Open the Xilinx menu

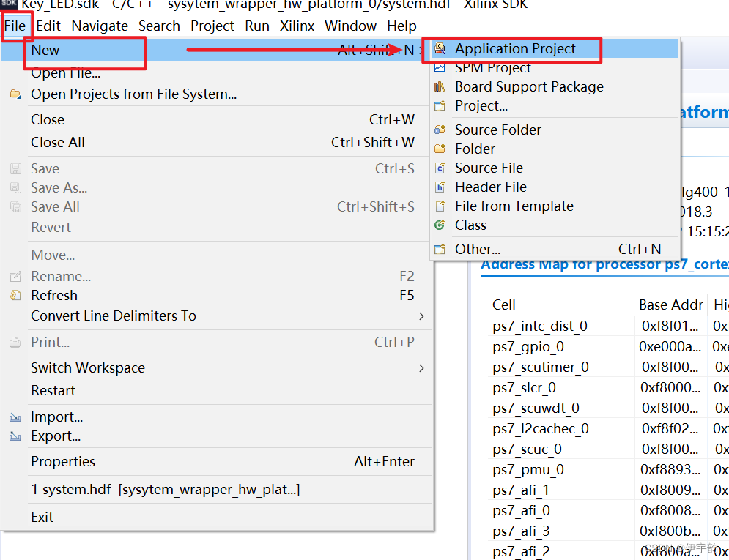coord(297,26)
